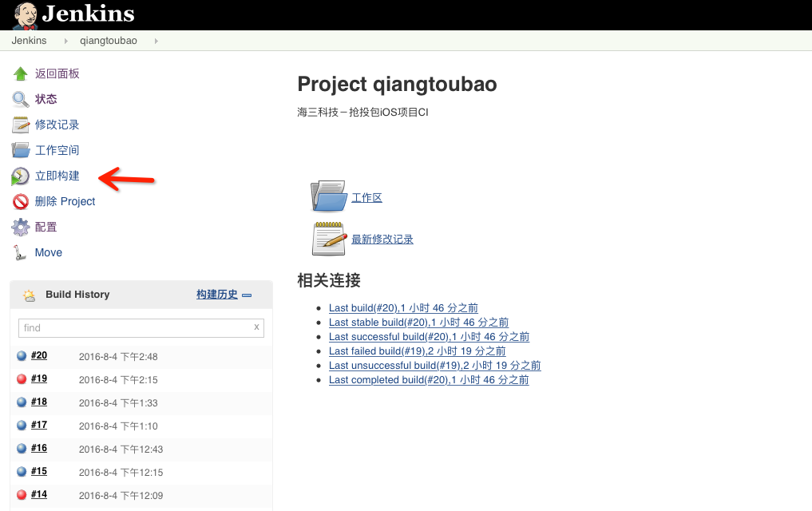Click the Jenkins butler logo icon

pos(25,15)
